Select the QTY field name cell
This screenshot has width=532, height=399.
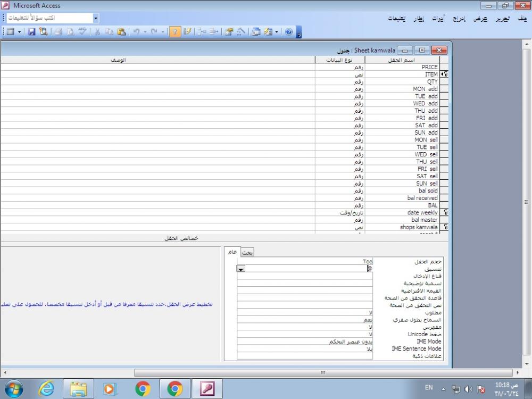[402, 81]
